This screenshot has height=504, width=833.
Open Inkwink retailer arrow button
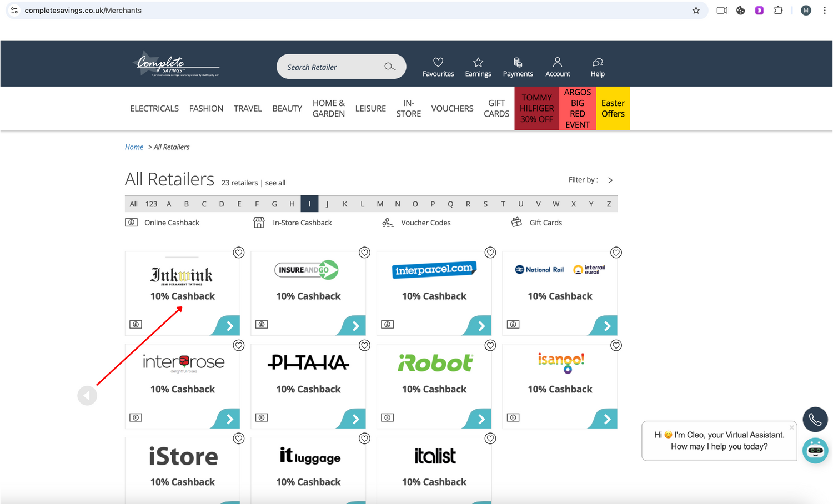225,326
